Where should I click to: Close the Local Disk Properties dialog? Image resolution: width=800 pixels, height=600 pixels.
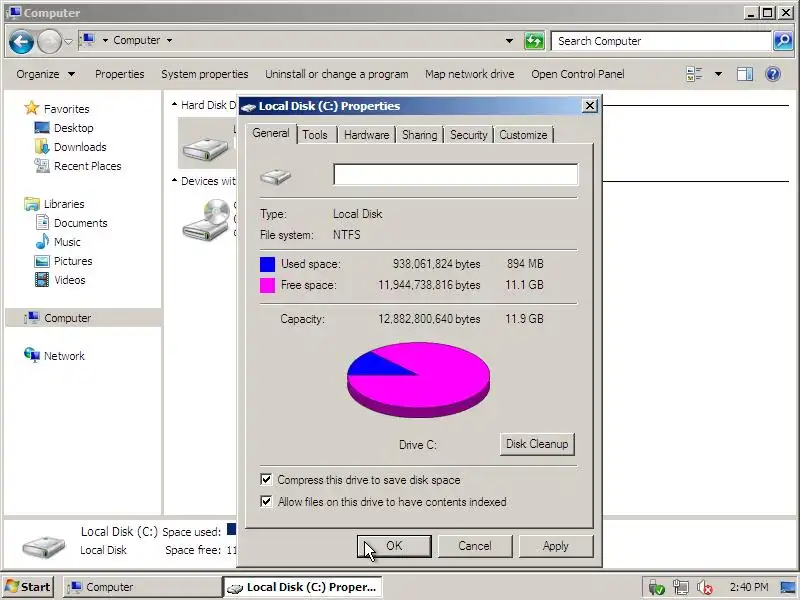click(x=590, y=106)
